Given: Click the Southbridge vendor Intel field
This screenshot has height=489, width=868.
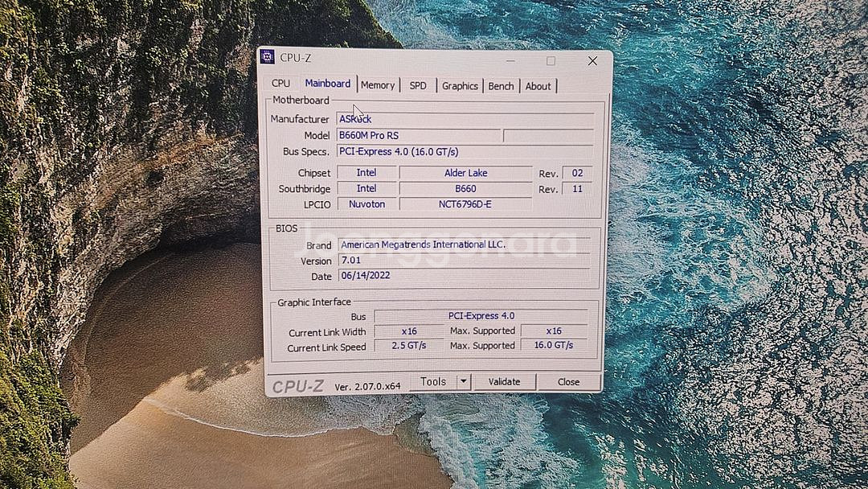Looking at the screenshot, I should [x=366, y=188].
